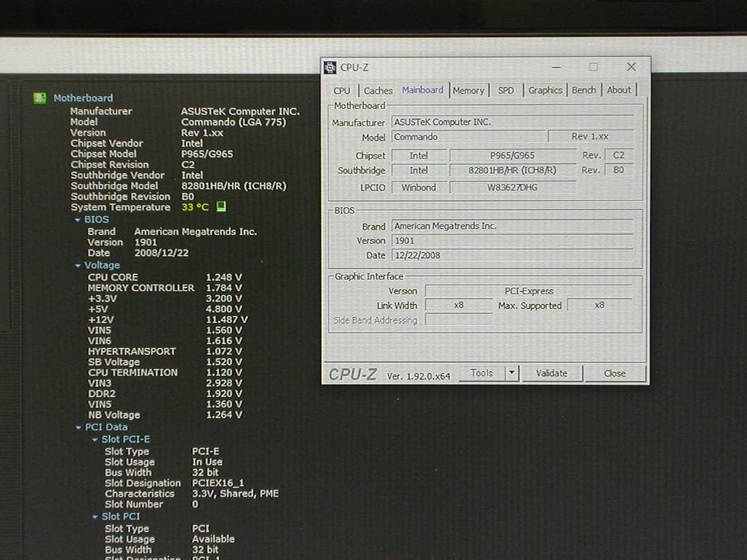Collapse the Voltage section
Screen dimensions: 747x560
coord(77,265)
